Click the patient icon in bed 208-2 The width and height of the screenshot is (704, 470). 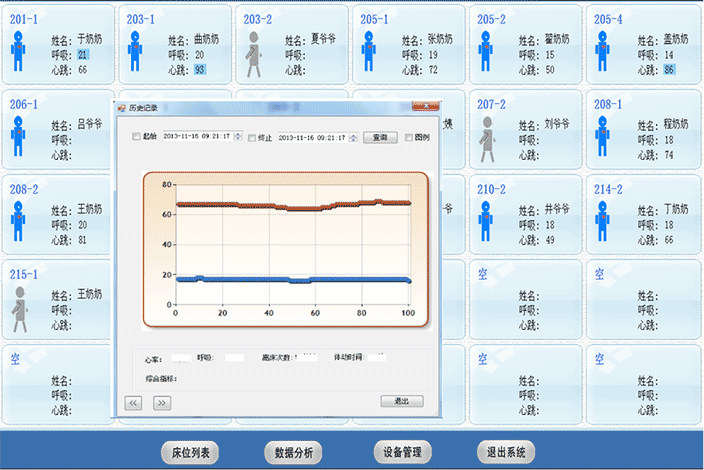click(17, 222)
